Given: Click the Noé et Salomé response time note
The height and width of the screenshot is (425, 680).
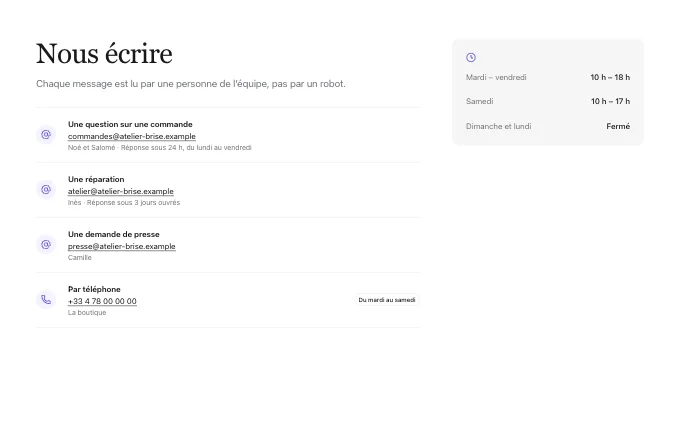Looking at the screenshot, I should click(160, 148).
